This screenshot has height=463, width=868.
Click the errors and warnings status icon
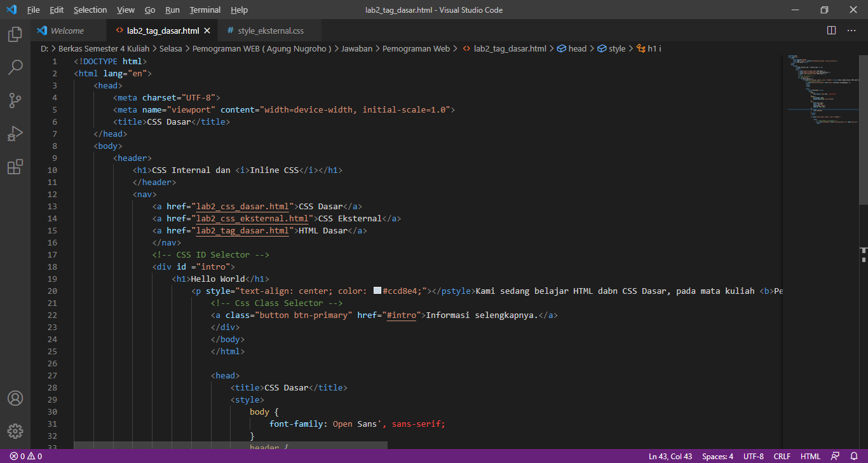pos(21,456)
